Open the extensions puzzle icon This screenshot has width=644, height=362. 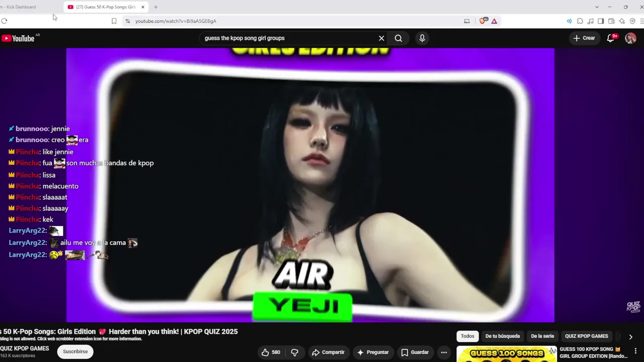point(580,21)
